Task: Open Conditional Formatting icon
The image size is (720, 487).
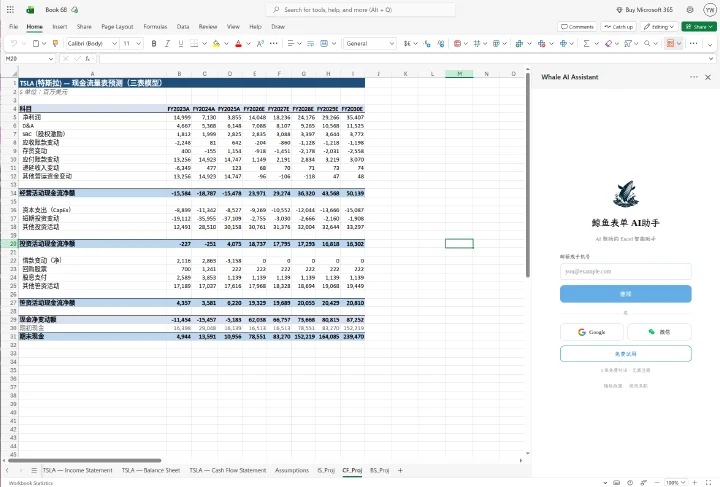Action: 457,44
